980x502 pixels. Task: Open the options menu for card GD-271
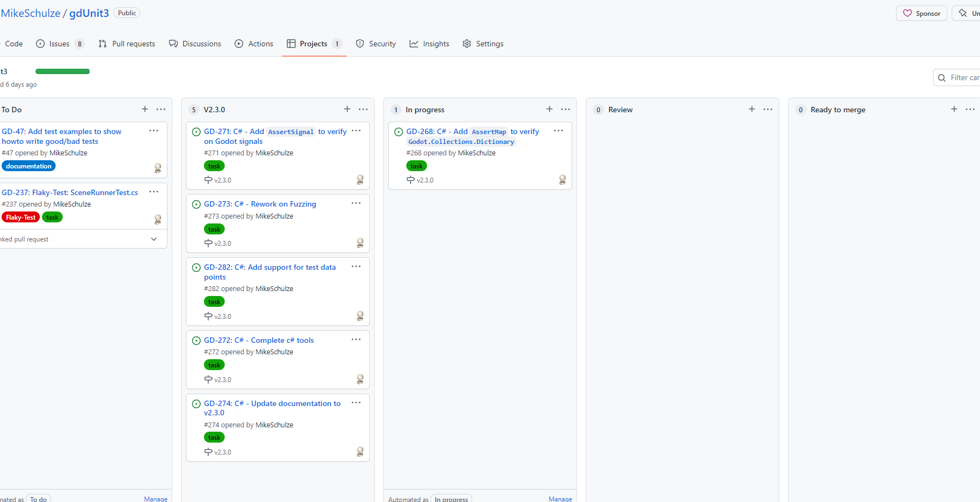pyautogui.click(x=356, y=131)
